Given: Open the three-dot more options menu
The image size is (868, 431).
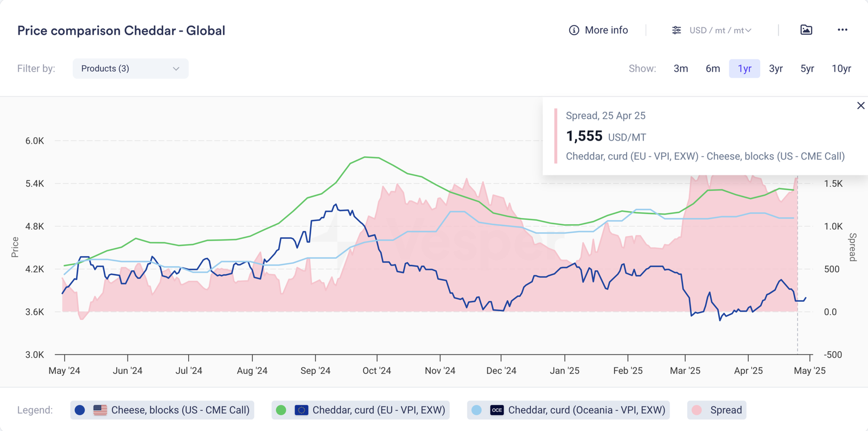Looking at the screenshot, I should click(x=842, y=30).
